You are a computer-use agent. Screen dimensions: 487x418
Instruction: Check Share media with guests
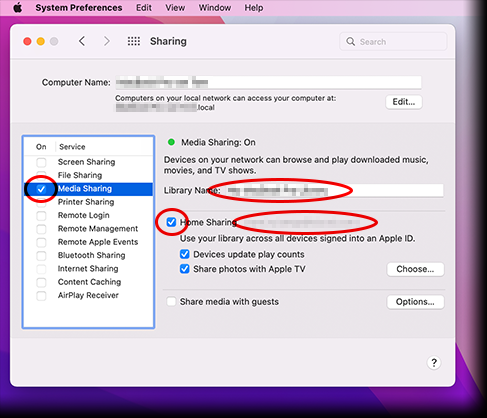171,302
